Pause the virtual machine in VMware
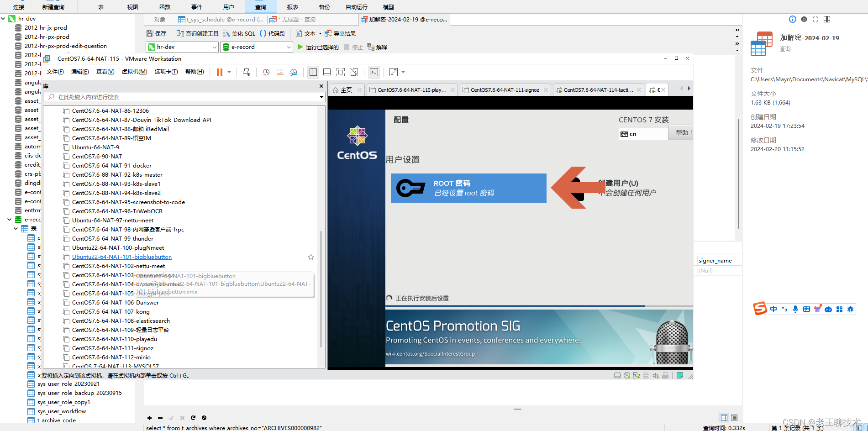 220,72
